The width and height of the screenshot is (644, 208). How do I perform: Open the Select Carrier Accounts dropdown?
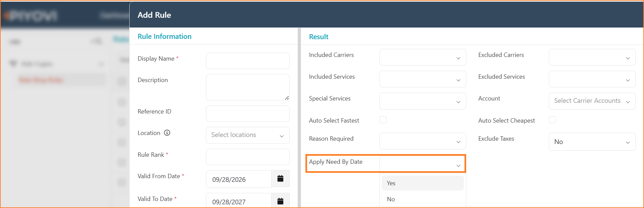tap(592, 101)
